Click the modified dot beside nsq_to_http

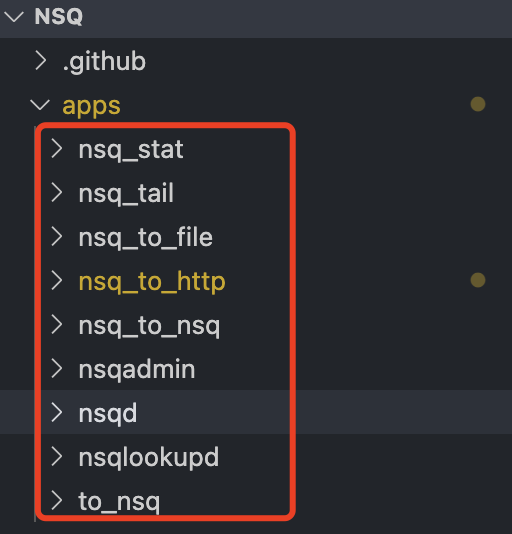click(x=478, y=280)
